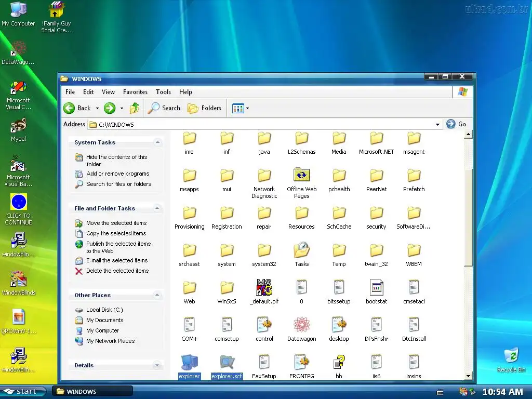
Task: Click the Go button
Action: click(x=456, y=124)
